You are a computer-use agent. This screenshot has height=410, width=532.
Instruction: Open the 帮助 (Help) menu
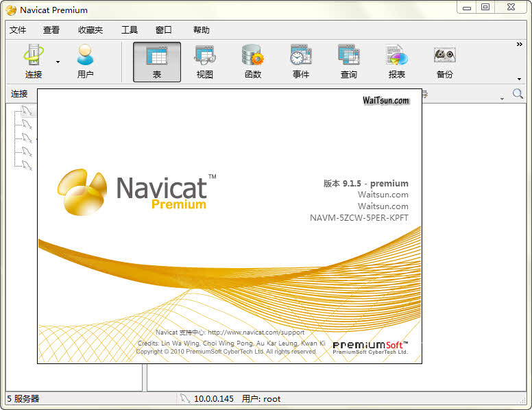click(202, 30)
